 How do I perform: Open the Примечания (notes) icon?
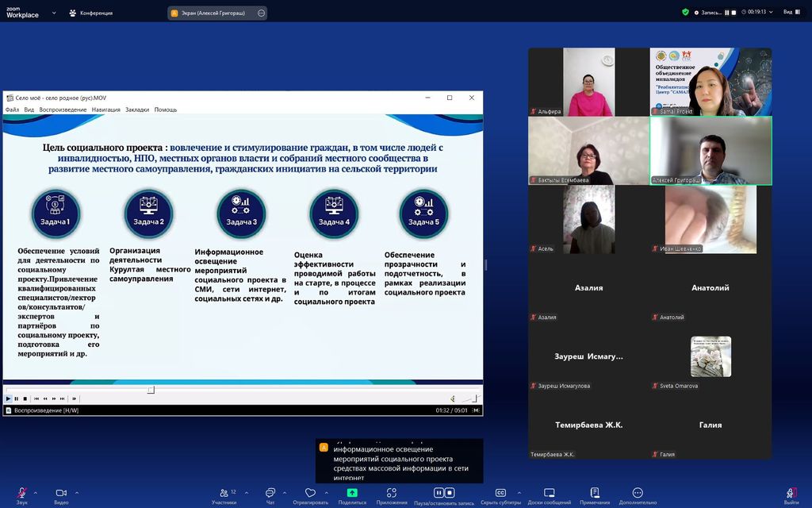tap(595, 493)
